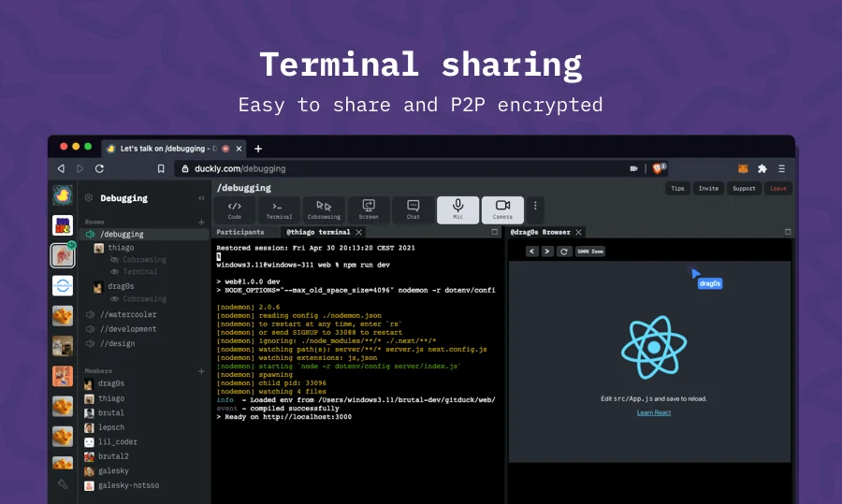Go back in the cobrowsing browser
The height and width of the screenshot is (504, 842).
(x=531, y=252)
